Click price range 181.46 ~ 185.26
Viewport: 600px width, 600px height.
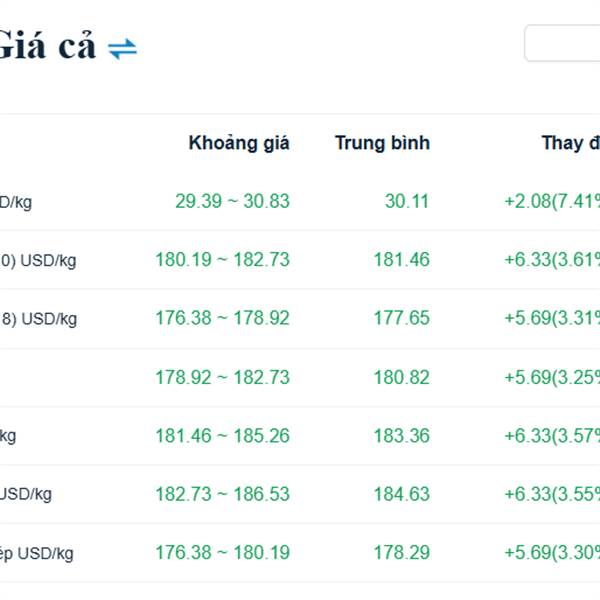tap(222, 435)
